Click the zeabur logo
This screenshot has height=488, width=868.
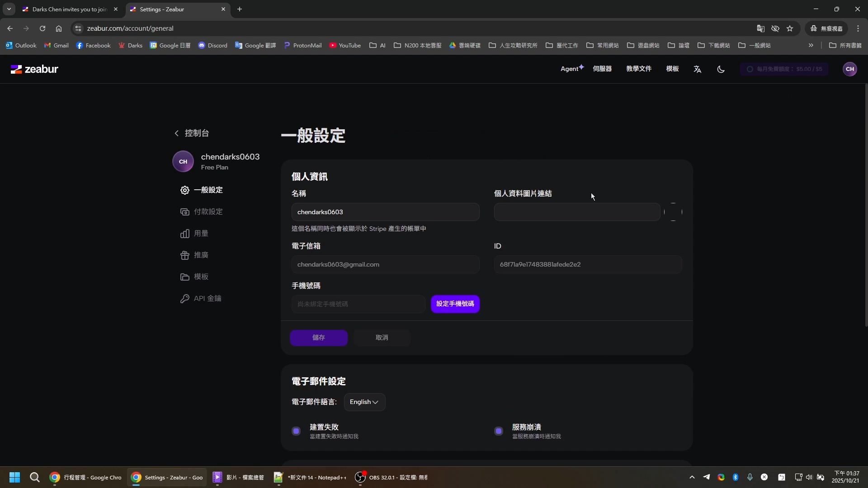(x=34, y=69)
